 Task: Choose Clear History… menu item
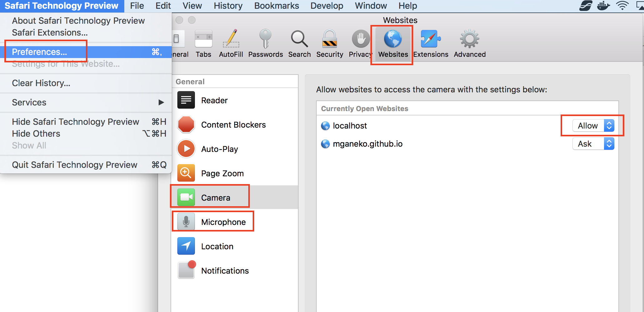(x=86, y=83)
